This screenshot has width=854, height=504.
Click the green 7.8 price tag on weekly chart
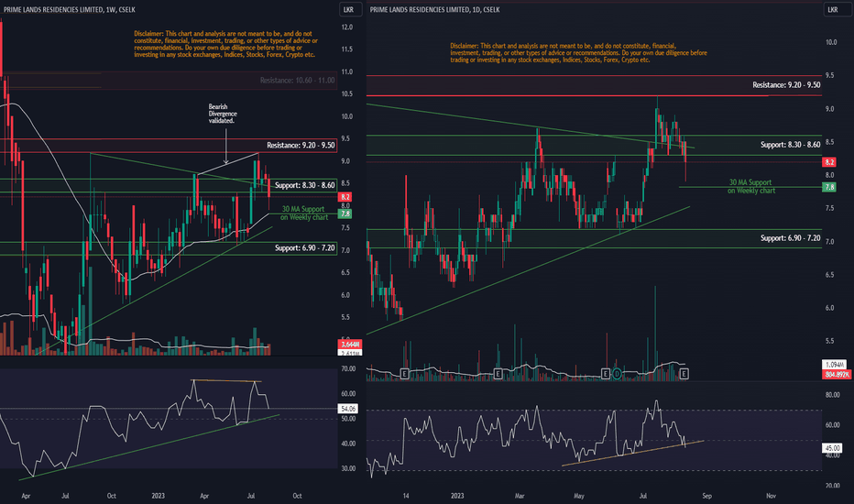point(345,214)
